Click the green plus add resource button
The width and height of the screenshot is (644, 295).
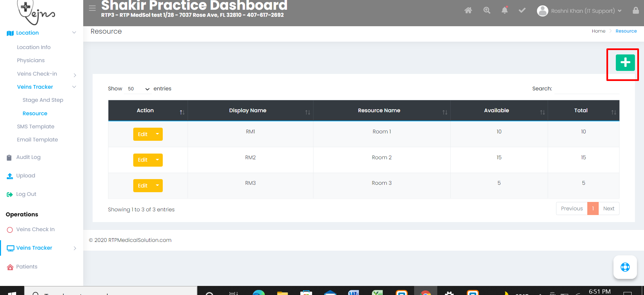click(625, 63)
